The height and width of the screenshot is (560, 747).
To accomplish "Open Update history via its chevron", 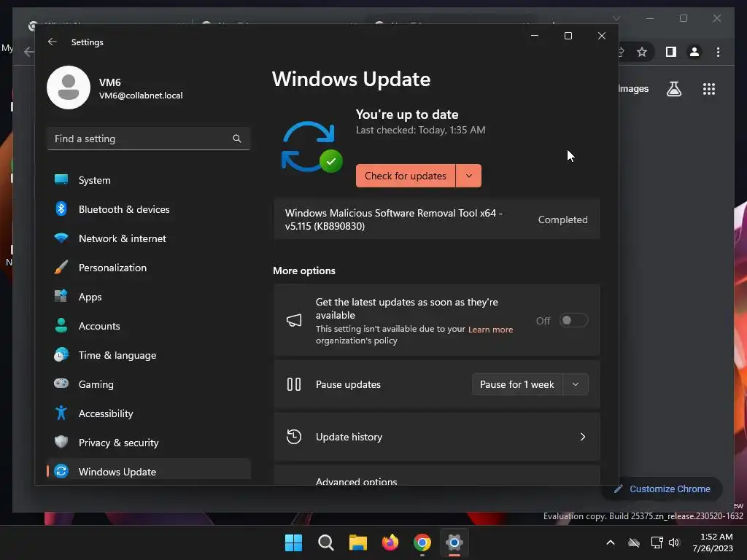I will (x=582, y=437).
